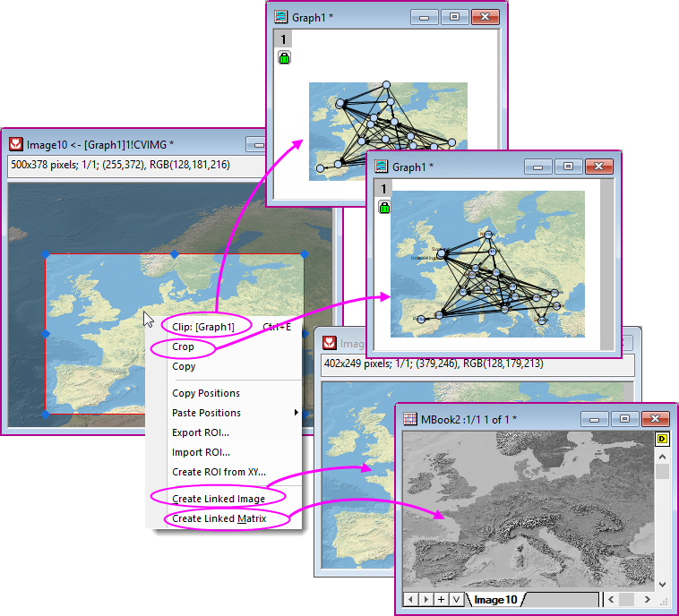Select Crop in the context menu

coord(183,346)
